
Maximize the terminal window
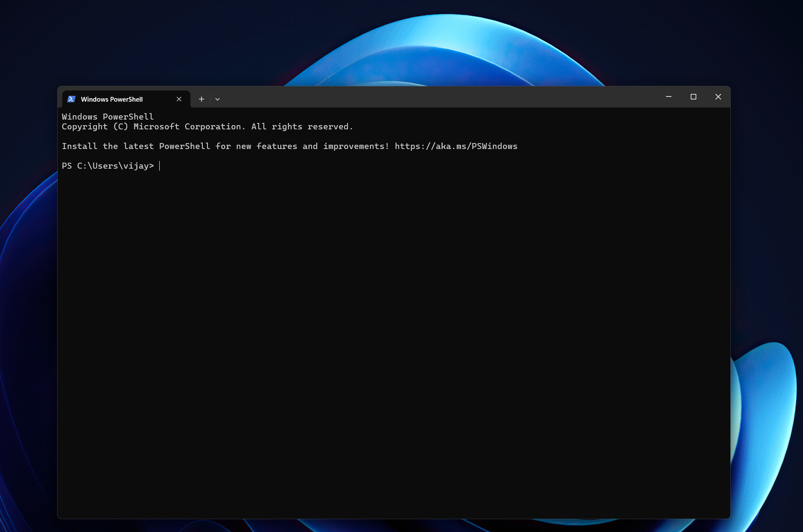[x=693, y=97]
